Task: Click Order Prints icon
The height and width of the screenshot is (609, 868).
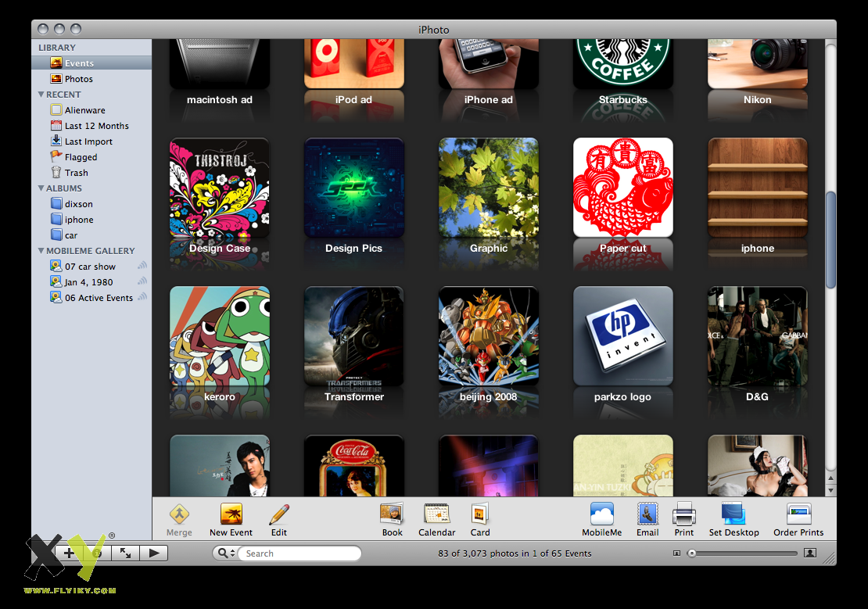Action: (x=798, y=514)
